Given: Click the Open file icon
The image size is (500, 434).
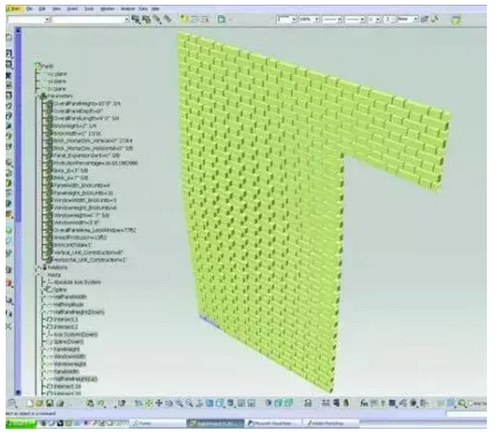Looking at the screenshot, I should pyautogui.click(x=40, y=404).
